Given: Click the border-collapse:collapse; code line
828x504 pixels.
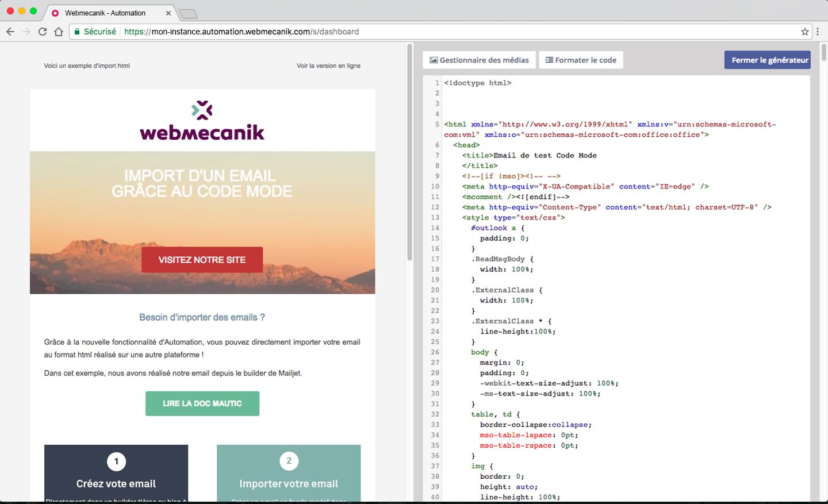Looking at the screenshot, I should 536,425.
